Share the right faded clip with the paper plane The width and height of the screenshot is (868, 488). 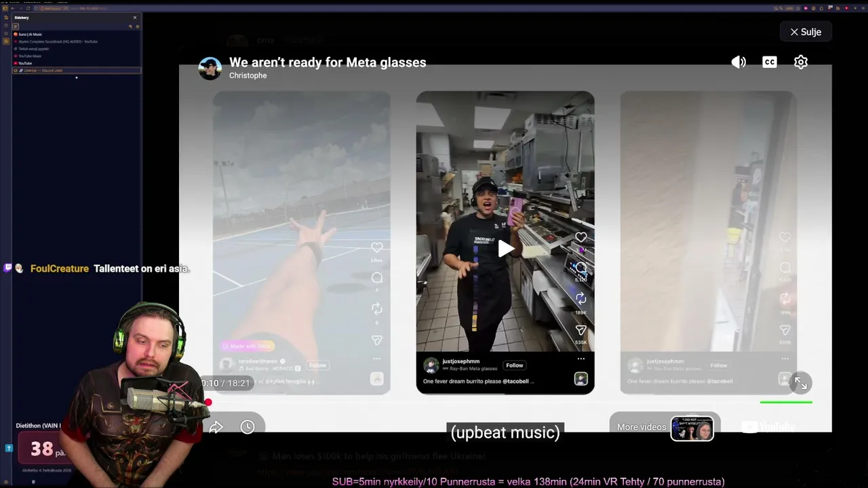[785, 329]
